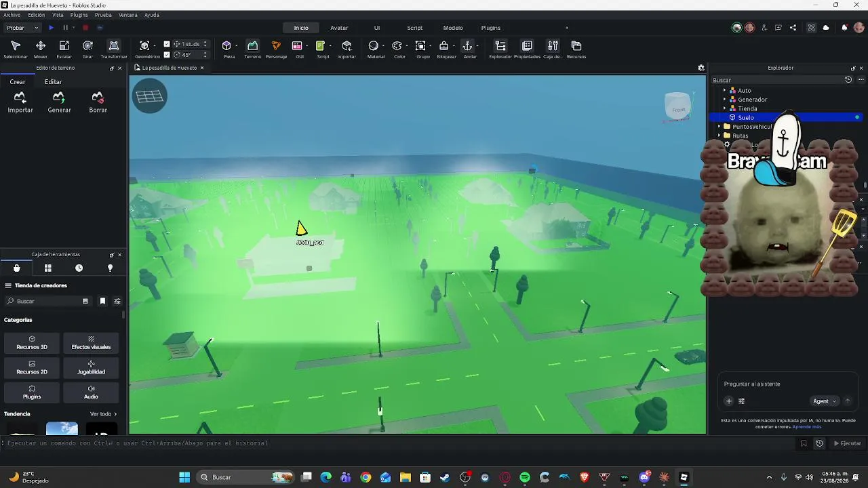Click the Geométrico mode icon
The image size is (868, 488).
[x=144, y=46]
